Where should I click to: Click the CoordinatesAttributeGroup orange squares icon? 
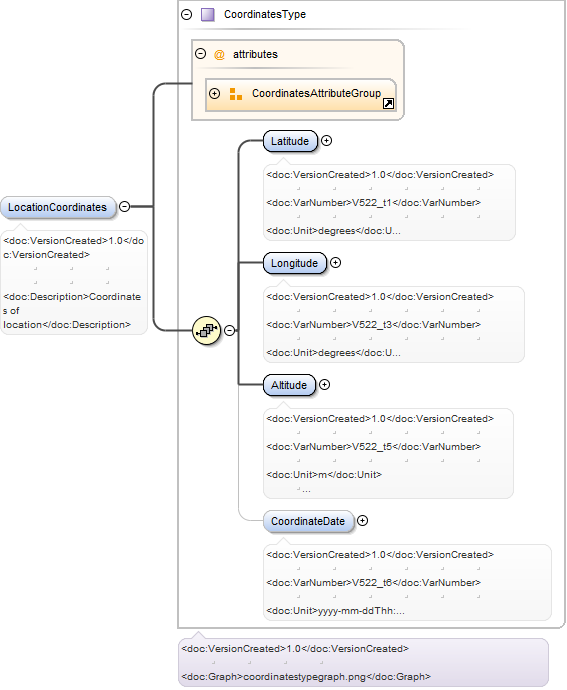tap(236, 94)
